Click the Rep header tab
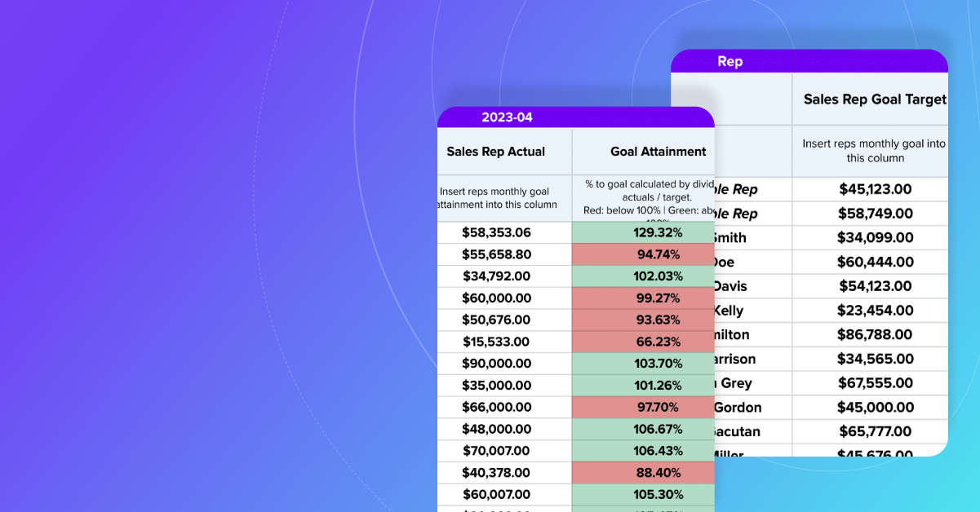This screenshot has height=512, width=980. pyautogui.click(x=729, y=62)
